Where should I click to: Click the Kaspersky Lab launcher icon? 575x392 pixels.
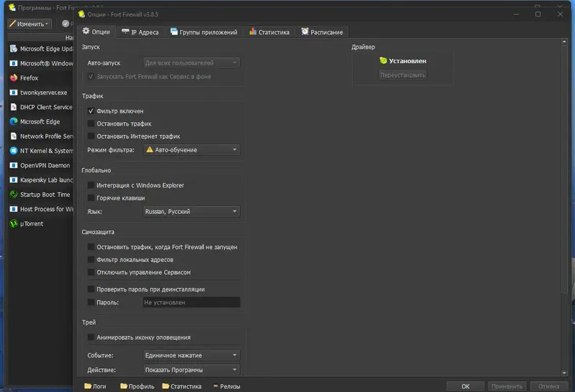coord(14,180)
